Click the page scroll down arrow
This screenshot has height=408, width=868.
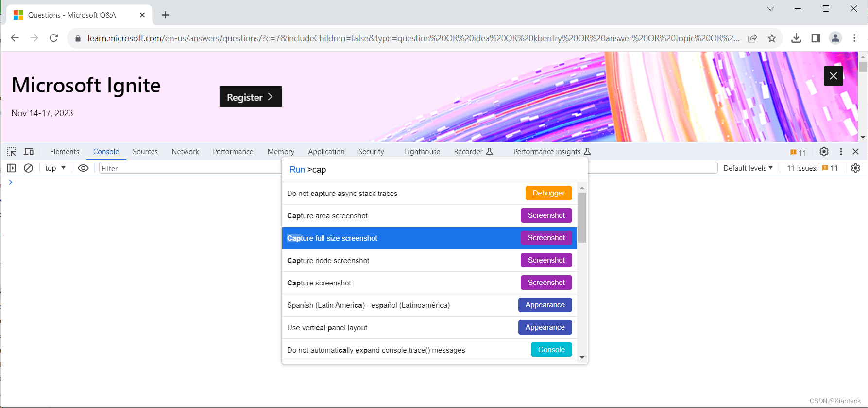[863, 138]
